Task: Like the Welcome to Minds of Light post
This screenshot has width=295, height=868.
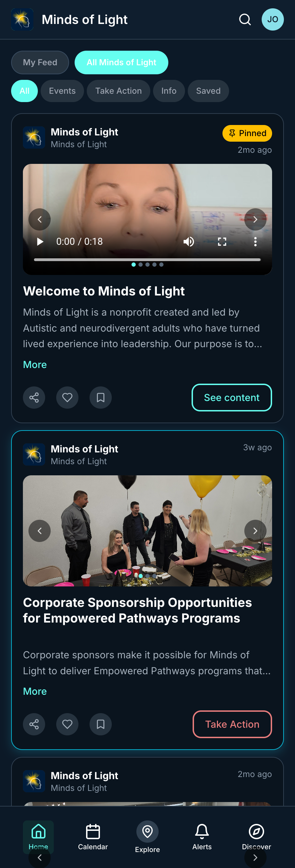Action: (67, 398)
